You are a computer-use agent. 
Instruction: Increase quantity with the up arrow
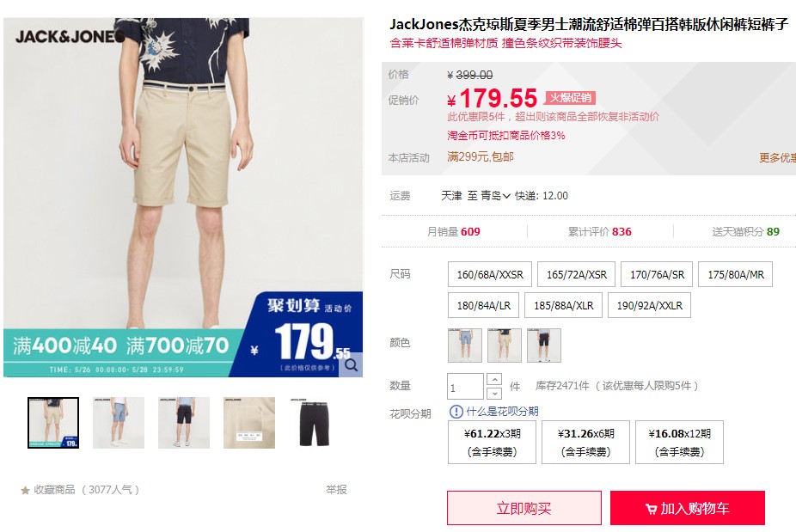[x=494, y=379]
